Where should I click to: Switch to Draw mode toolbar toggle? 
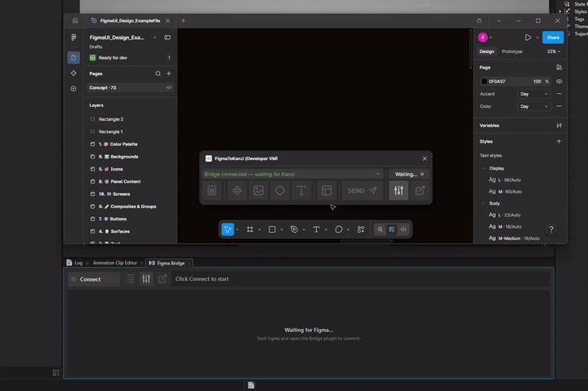[x=380, y=229]
